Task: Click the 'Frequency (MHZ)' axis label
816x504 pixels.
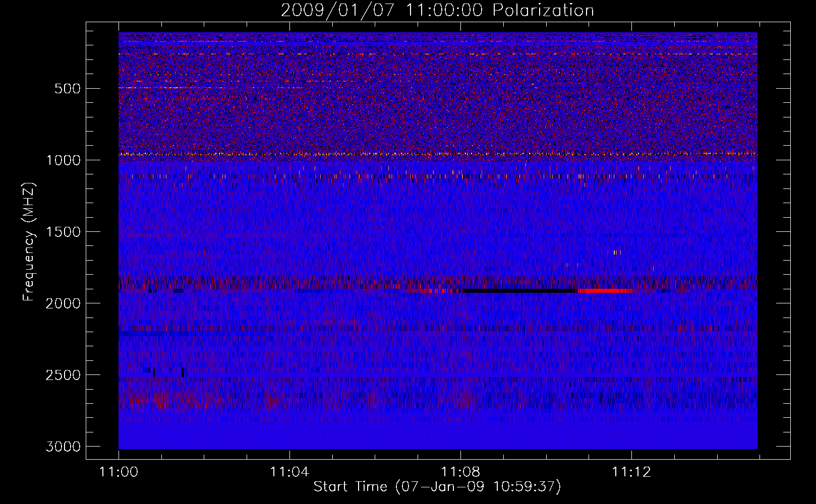Action: 29,242
